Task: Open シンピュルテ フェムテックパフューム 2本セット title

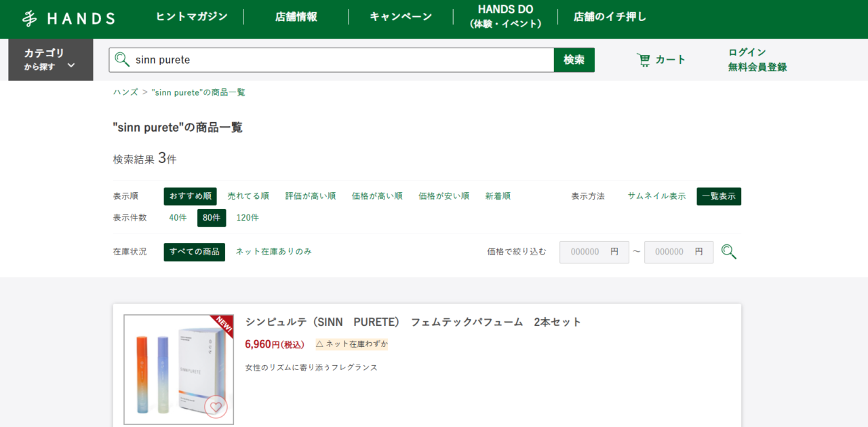Action: coord(413,322)
